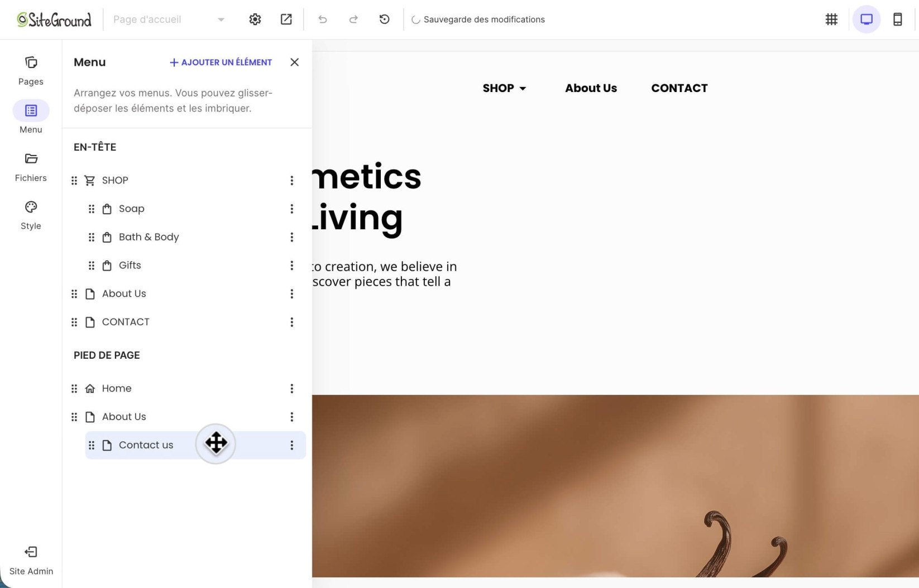This screenshot has width=919, height=588.
Task: Go to Site Admin
Action: 31,560
